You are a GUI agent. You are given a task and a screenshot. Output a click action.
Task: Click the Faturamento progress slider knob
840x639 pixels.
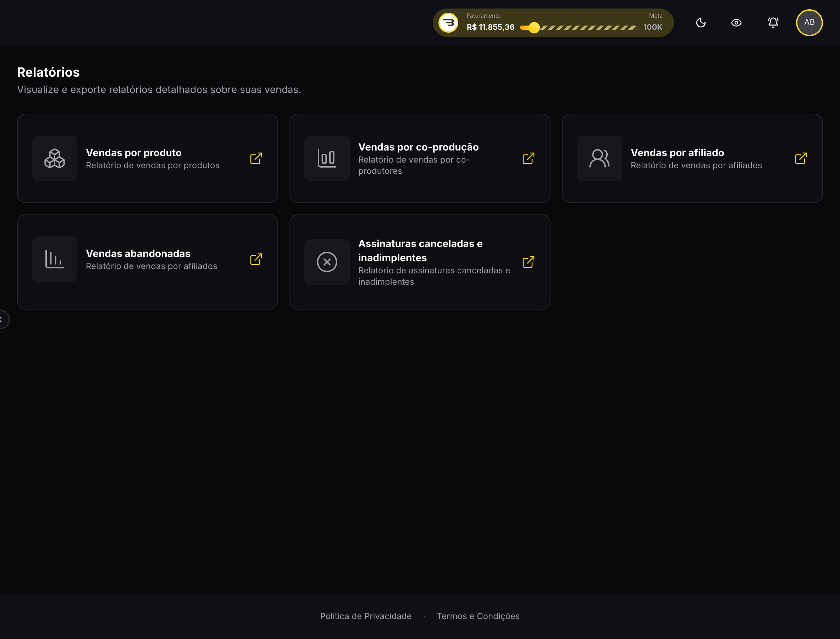pos(534,27)
